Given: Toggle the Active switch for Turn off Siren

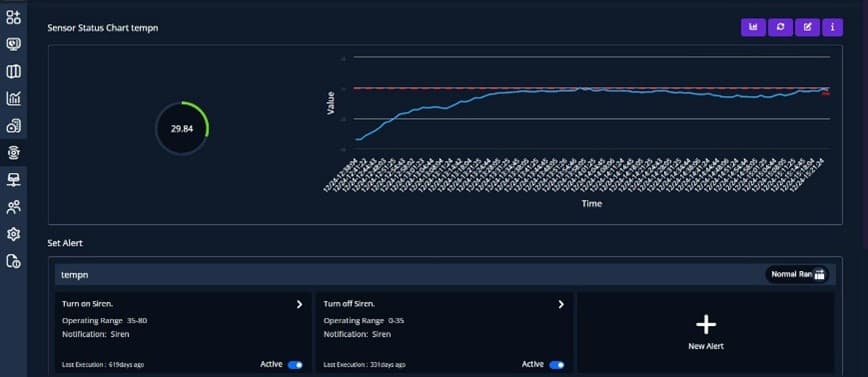Looking at the screenshot, I should pos(557,365).
